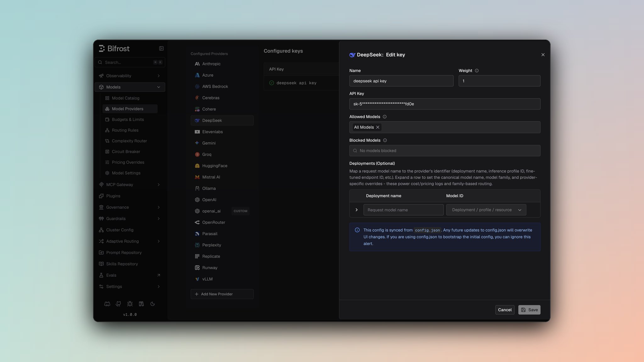This screenshot has height=362, width=644.
Task: Click the Blocked Models search field
Action: 445,151
